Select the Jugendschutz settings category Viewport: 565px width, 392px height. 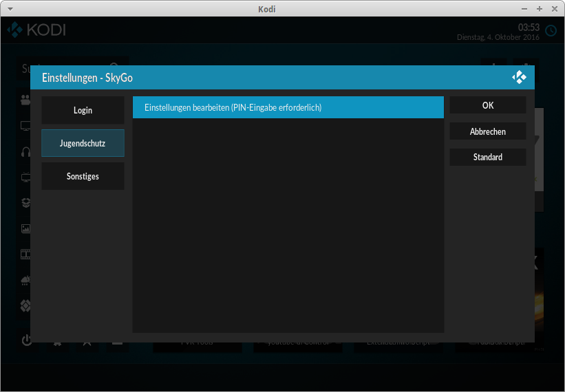pyautogui.click(x=83, y=143)
